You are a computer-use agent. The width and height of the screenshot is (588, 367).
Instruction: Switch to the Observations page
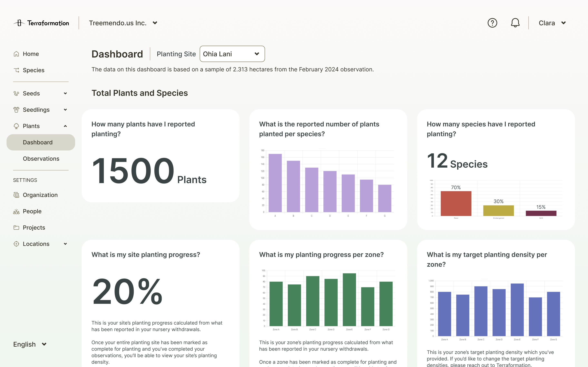point(41,158)
